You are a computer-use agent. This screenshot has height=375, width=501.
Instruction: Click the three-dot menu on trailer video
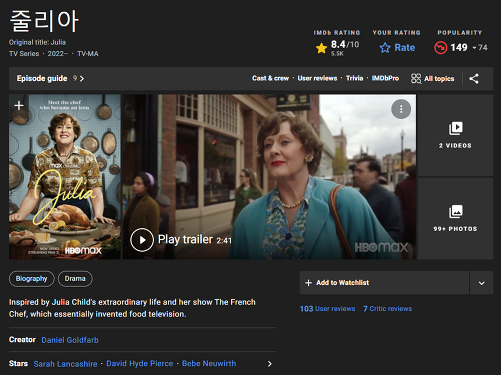401,109
